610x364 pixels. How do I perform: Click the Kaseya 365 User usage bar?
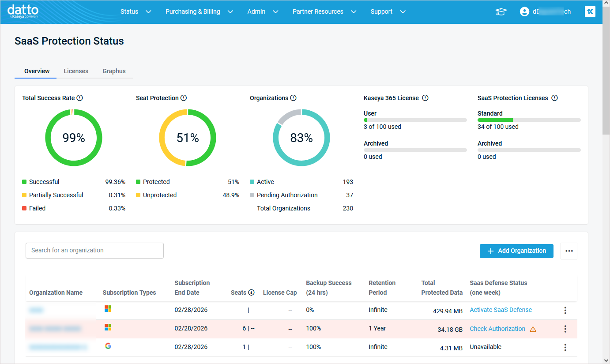(415, 120)
